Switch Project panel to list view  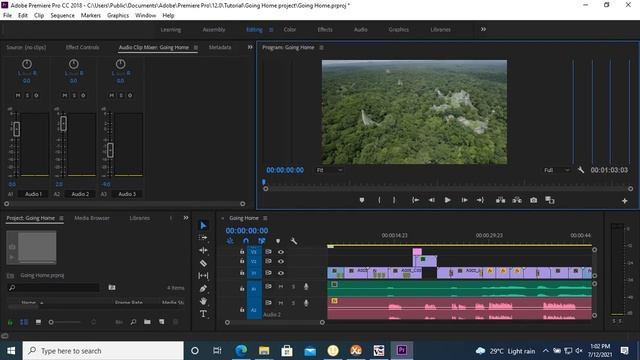(x=24, y=322)
